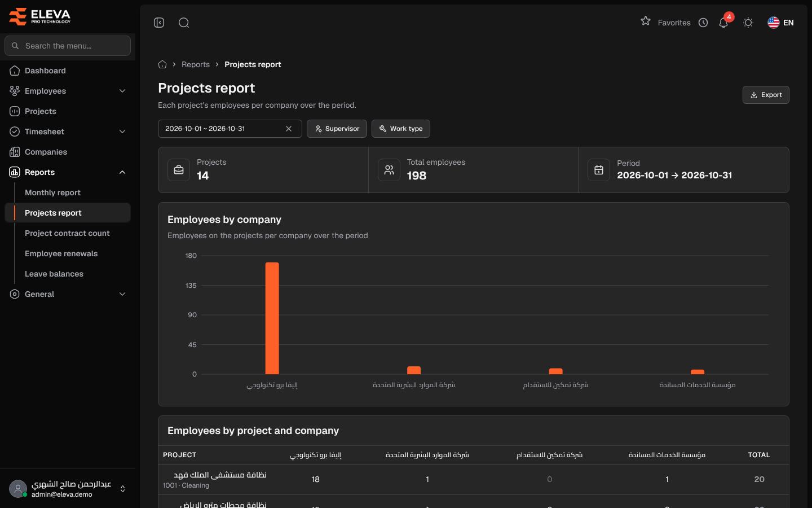Open notifications bell with badge 4
Image resolution: width=812 pixels, height=508 pixels.
(724, 23)
